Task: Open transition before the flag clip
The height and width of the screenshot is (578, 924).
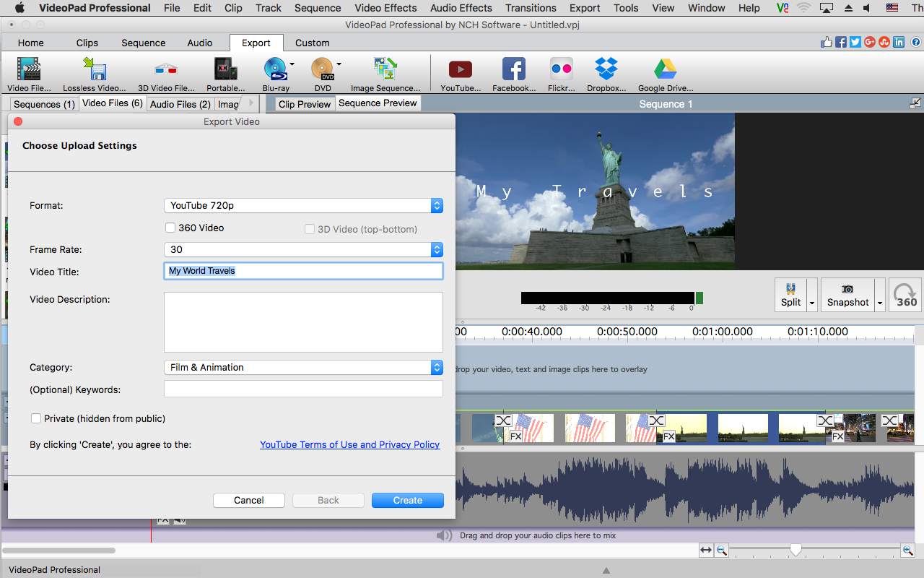Action: [503, 420]
